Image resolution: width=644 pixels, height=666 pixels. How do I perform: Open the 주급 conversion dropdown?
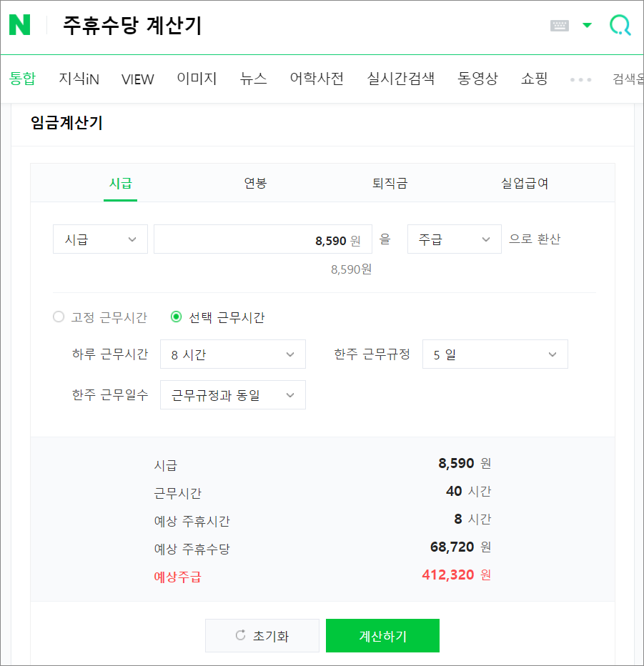[x=454, y=239]
